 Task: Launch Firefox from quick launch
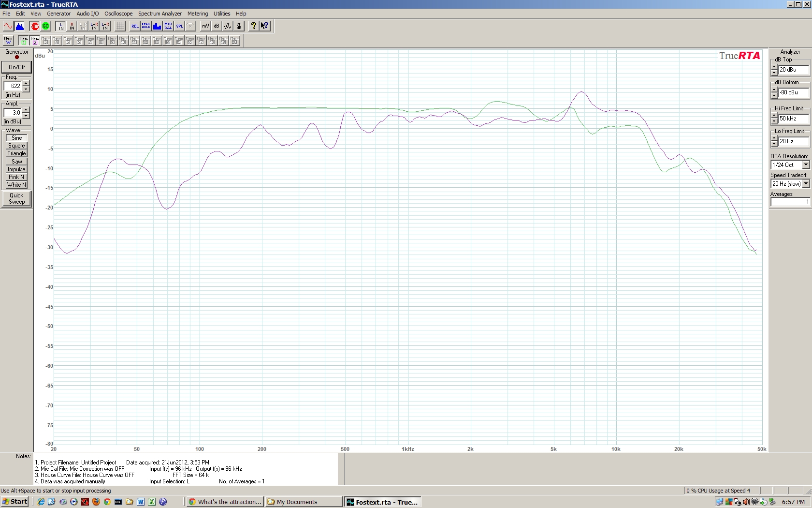point(96,502)
